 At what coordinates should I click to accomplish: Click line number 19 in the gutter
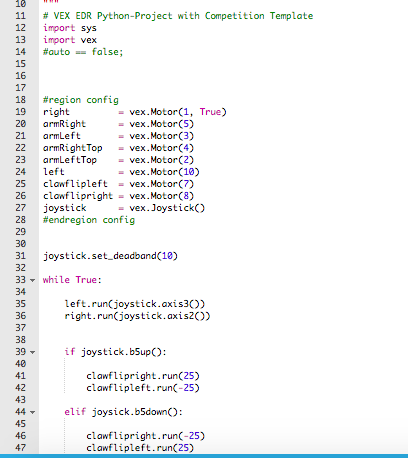coord(20,112)
